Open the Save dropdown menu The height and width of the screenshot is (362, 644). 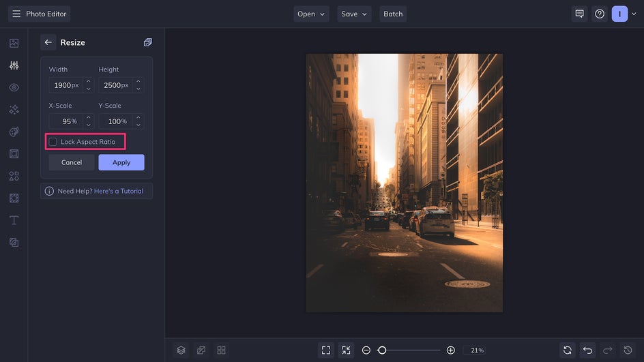click(354, 14)
